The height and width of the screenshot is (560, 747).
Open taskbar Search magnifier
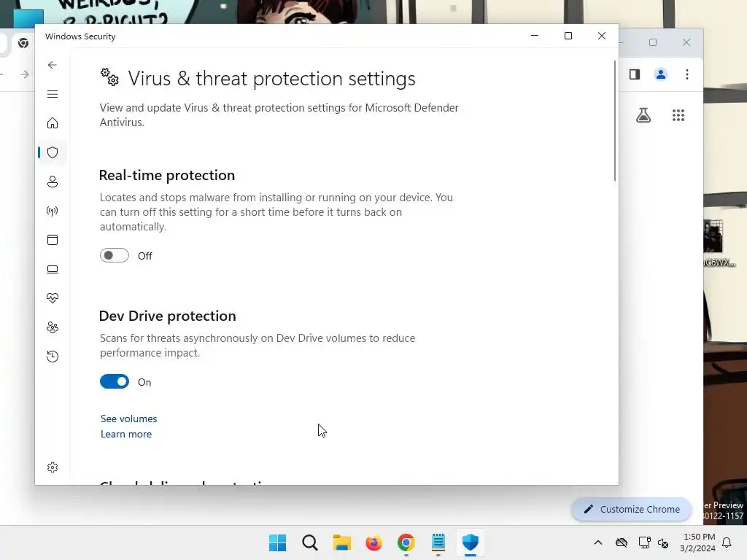click(x=309, y=542)
